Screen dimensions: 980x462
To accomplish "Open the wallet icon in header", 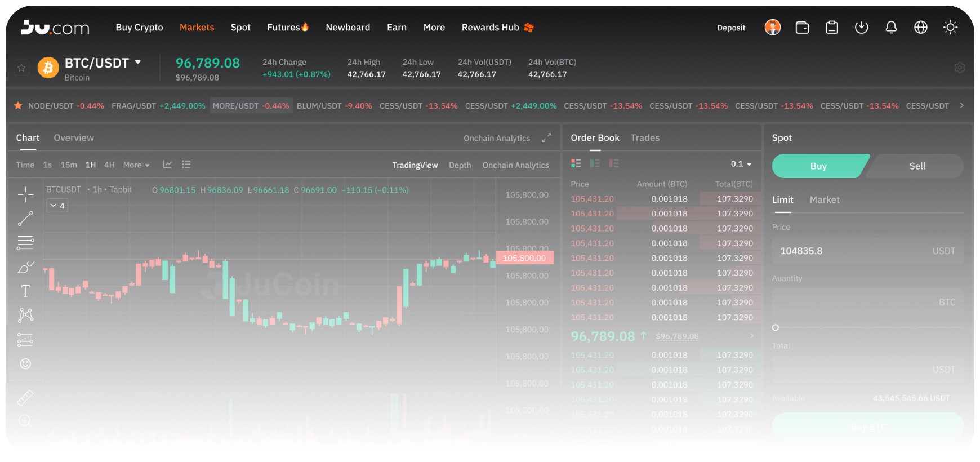I will coord(802,28).
